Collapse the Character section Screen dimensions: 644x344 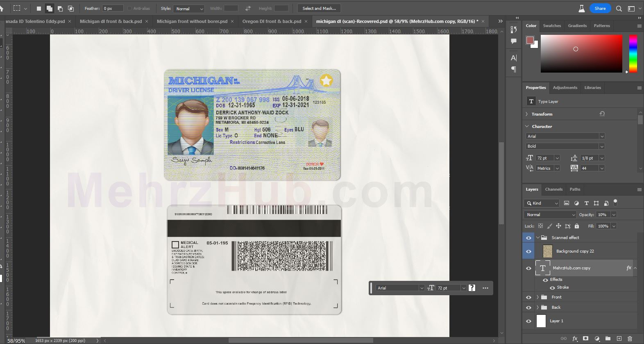(x=527, y=126)
